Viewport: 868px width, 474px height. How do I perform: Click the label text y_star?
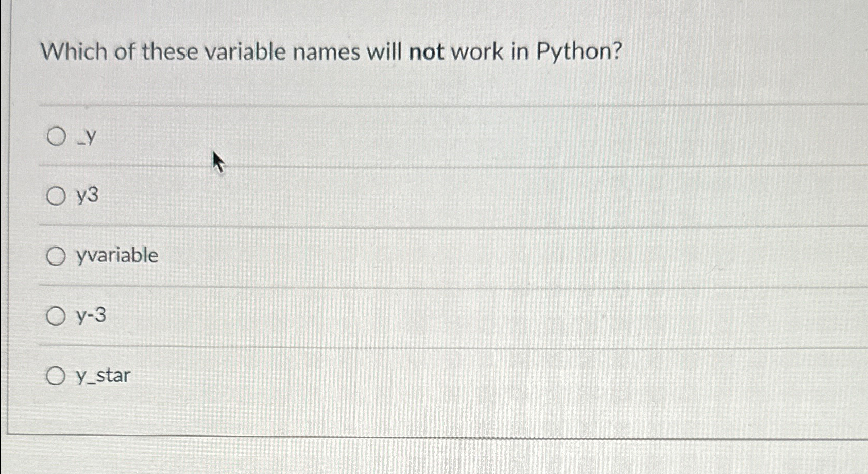coord(102,375)
